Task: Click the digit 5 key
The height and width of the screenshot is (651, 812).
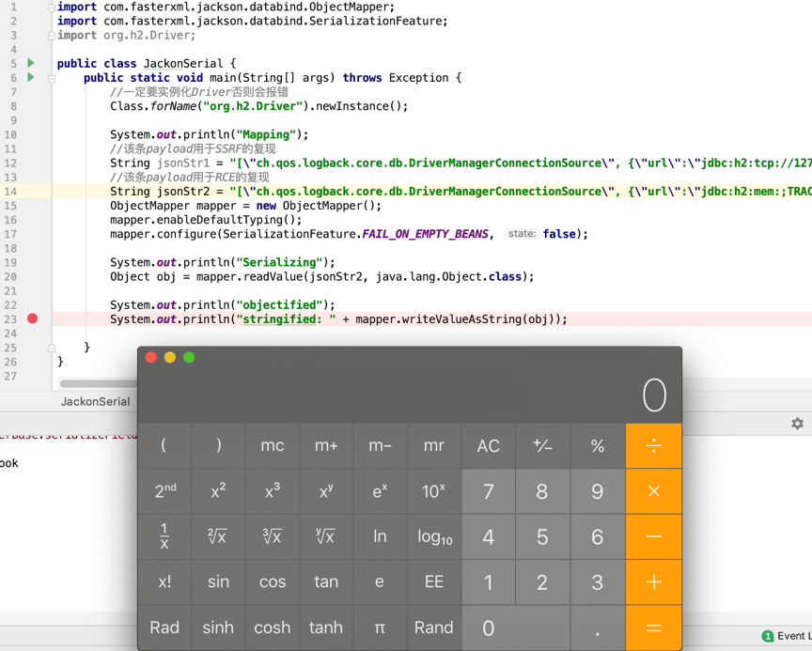Action: (x=542, y=536)
